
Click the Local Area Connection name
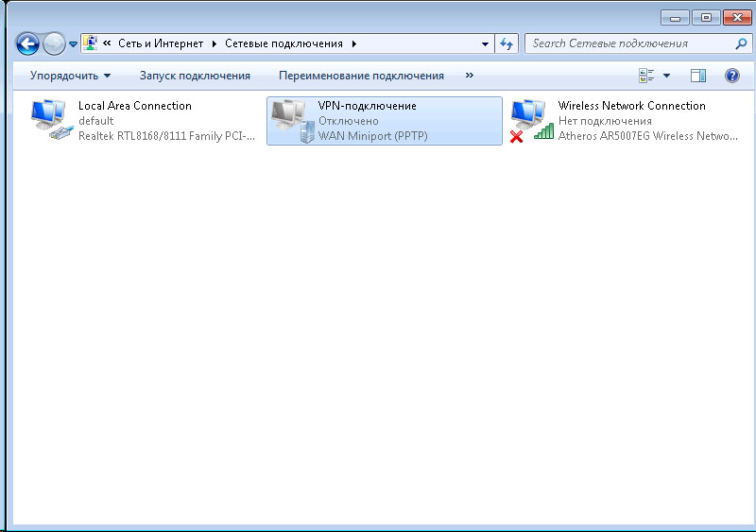pyautogui.click(x=135, y=106)
